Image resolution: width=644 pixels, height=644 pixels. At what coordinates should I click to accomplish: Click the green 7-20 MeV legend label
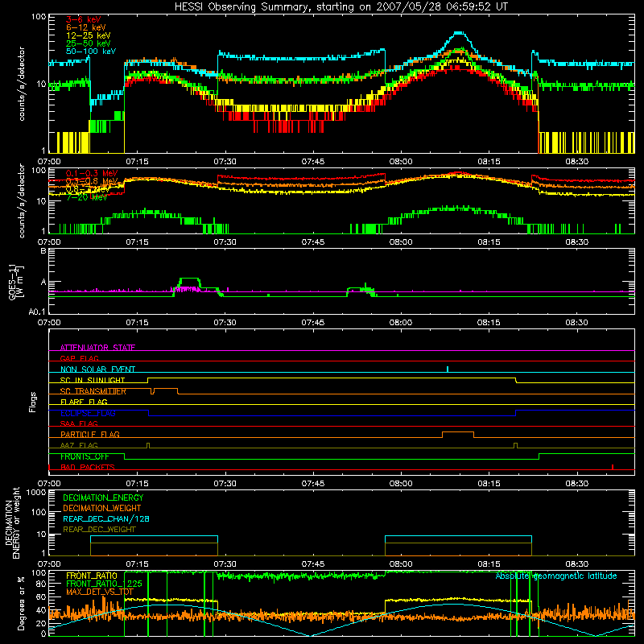pyautogui.click(x=87, y=197)
